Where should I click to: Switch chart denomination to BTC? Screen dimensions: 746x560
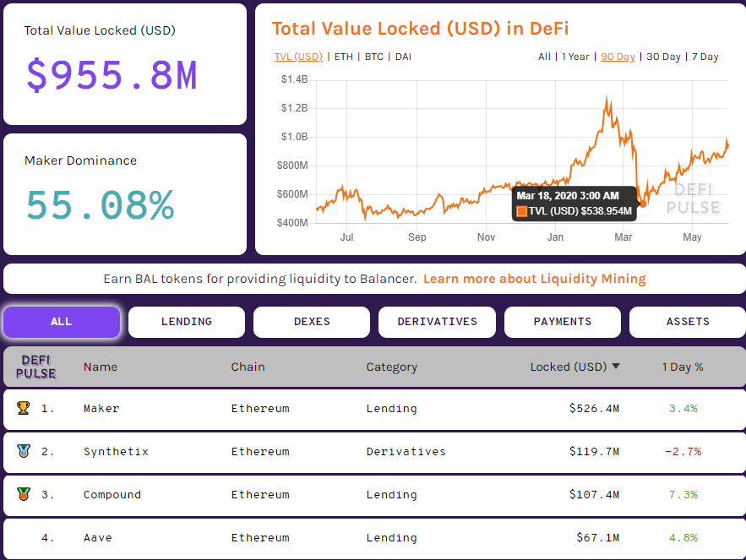tap(373, 57)
